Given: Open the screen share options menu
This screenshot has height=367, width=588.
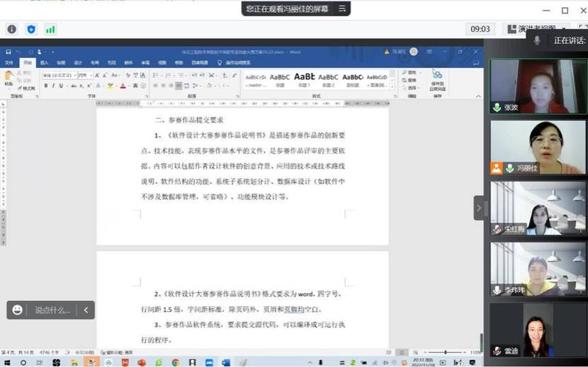Looking at the screenshot, I should point(342,9).
